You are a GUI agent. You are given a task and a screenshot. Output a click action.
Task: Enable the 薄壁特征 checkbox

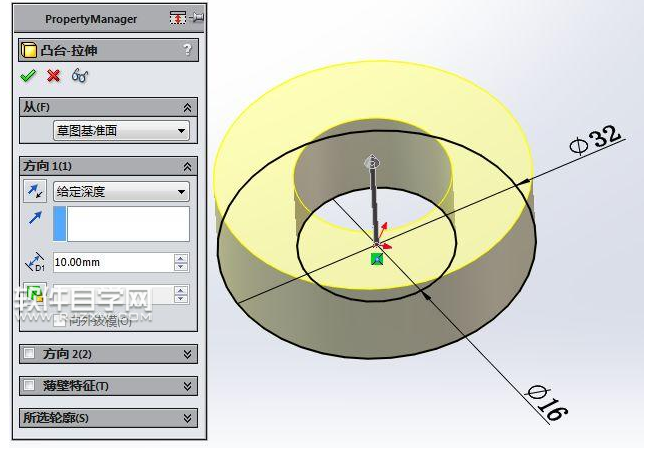click(29, 385)
